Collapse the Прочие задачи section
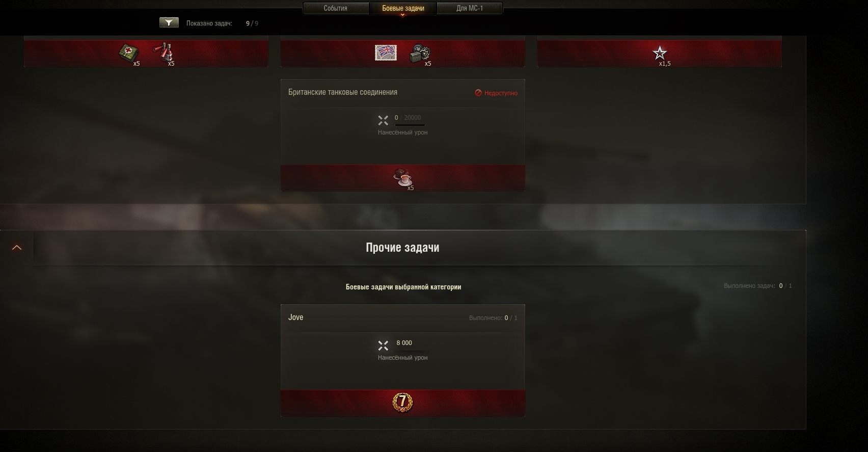 point(17,248)
